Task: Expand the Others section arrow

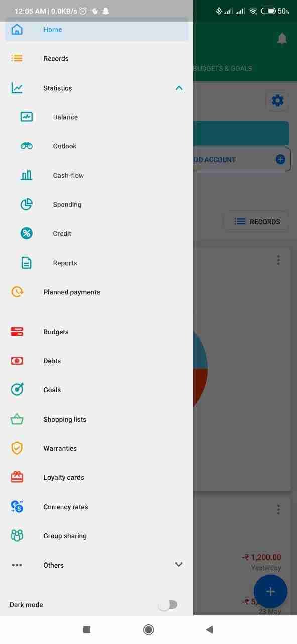Action: pos(179,565)
